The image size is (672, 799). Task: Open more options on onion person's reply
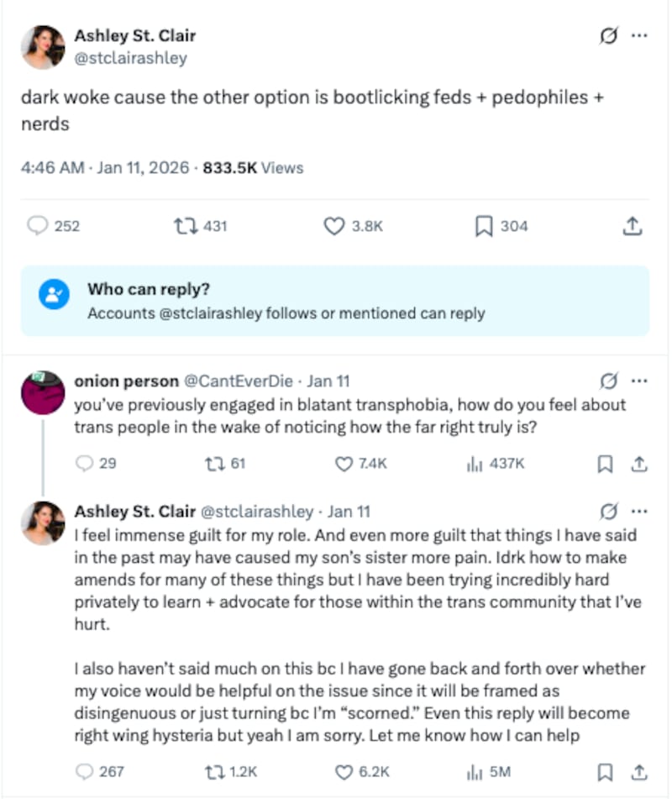click(640, 381)
